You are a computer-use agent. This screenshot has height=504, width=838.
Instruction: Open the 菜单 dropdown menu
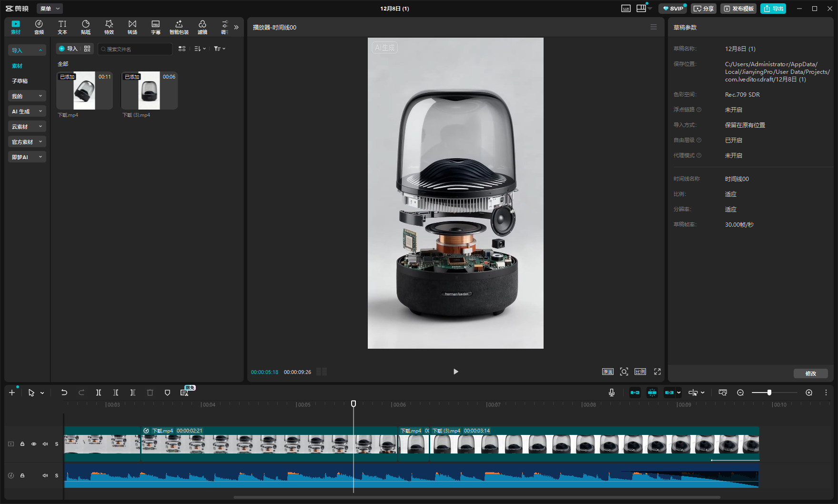[50, 9]
